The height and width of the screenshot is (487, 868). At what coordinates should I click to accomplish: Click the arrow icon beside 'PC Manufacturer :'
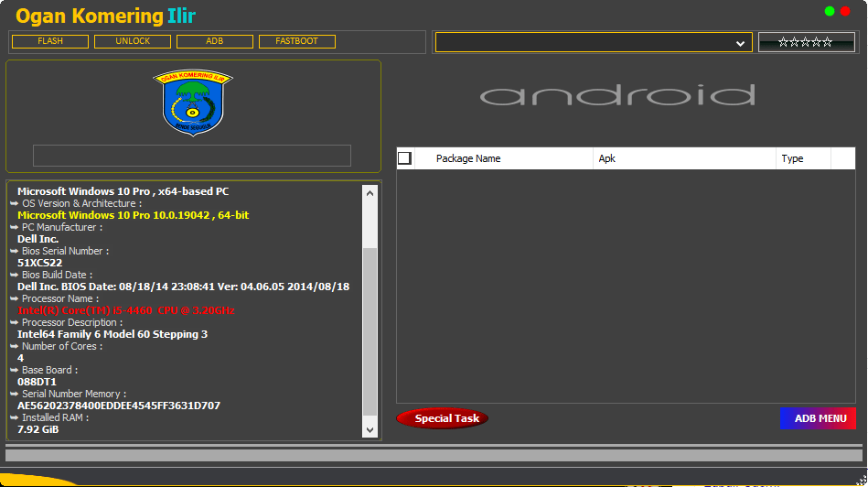tap(15, 227)
